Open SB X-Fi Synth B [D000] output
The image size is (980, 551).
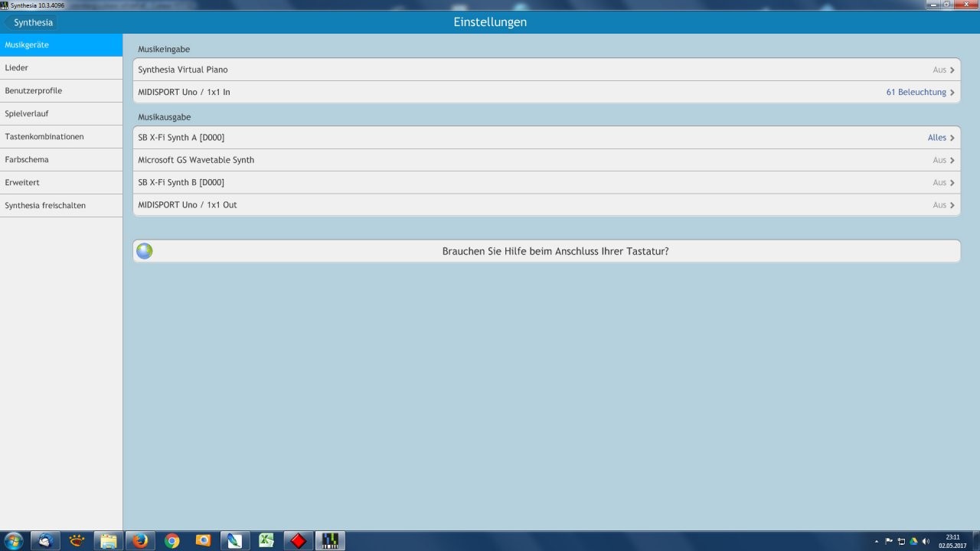click(547, 182)
